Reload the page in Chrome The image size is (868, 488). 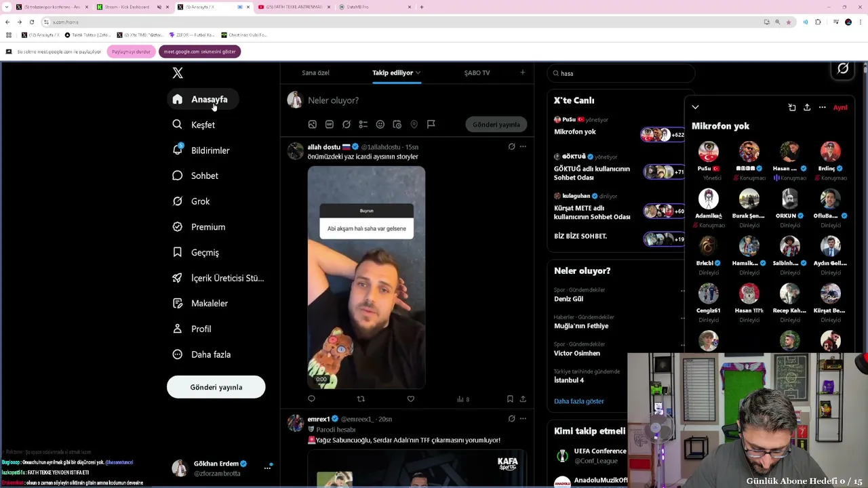[32, 22]
